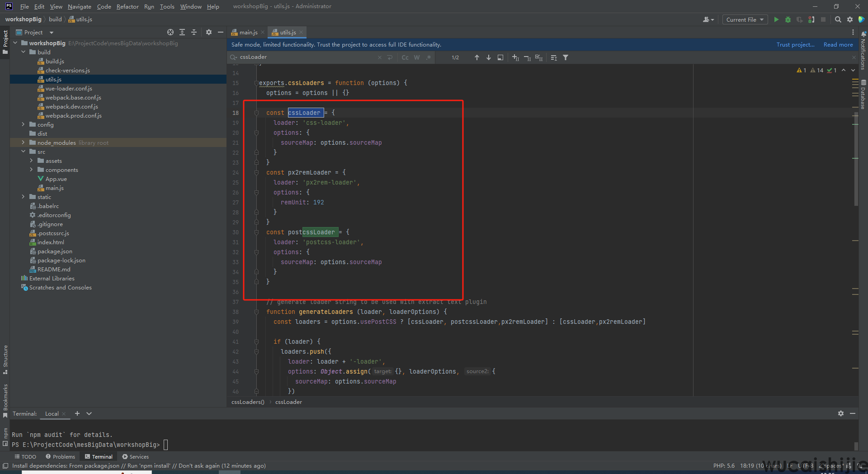Open package.json file in tree
The height and width of the screenshot is (474, 868).
point(55,251)
